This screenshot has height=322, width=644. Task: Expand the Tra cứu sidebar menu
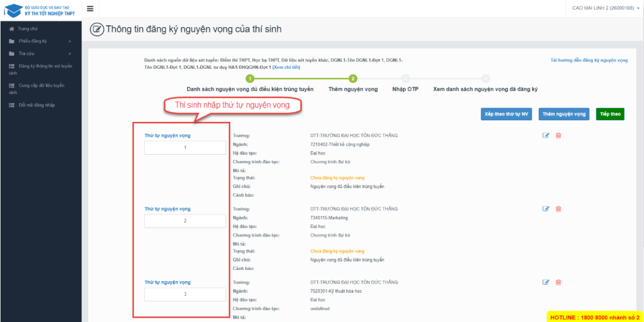pos(69,54)
